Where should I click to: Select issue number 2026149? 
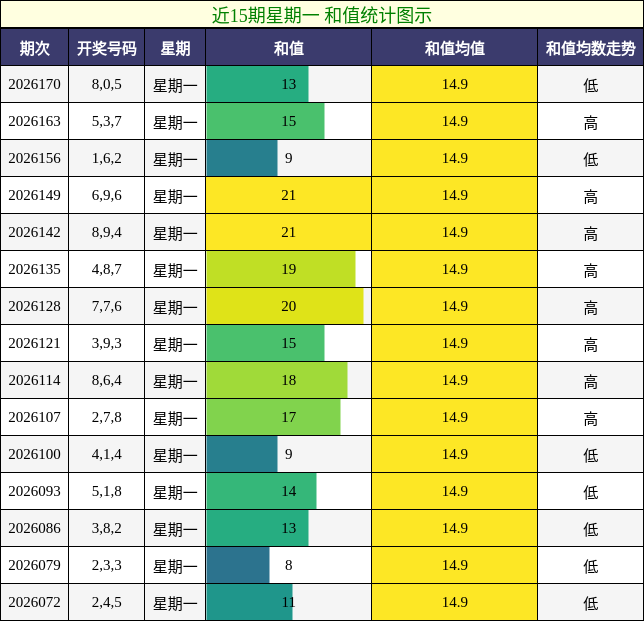[x=34, y=195]
